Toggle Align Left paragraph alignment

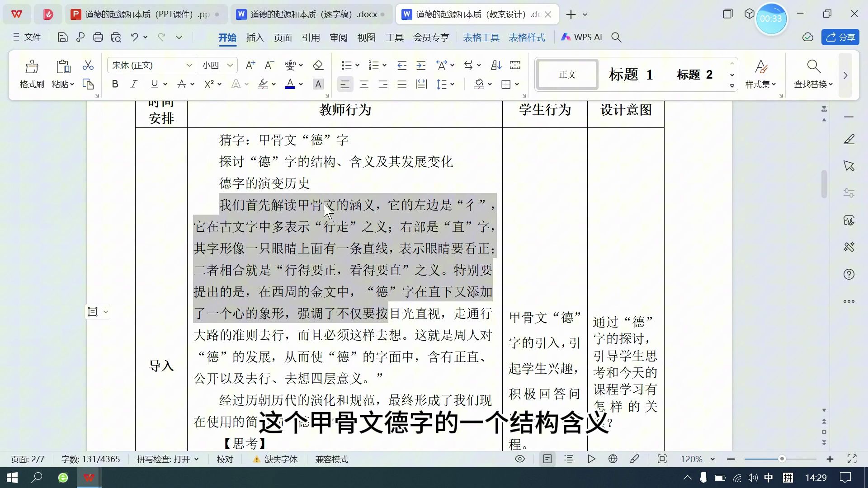click(345, 84)
